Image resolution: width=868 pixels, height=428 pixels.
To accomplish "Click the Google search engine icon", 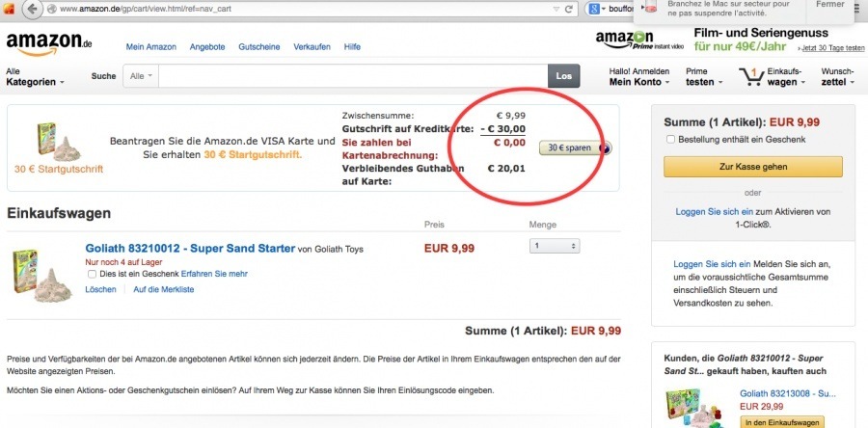I will (595, 10).
